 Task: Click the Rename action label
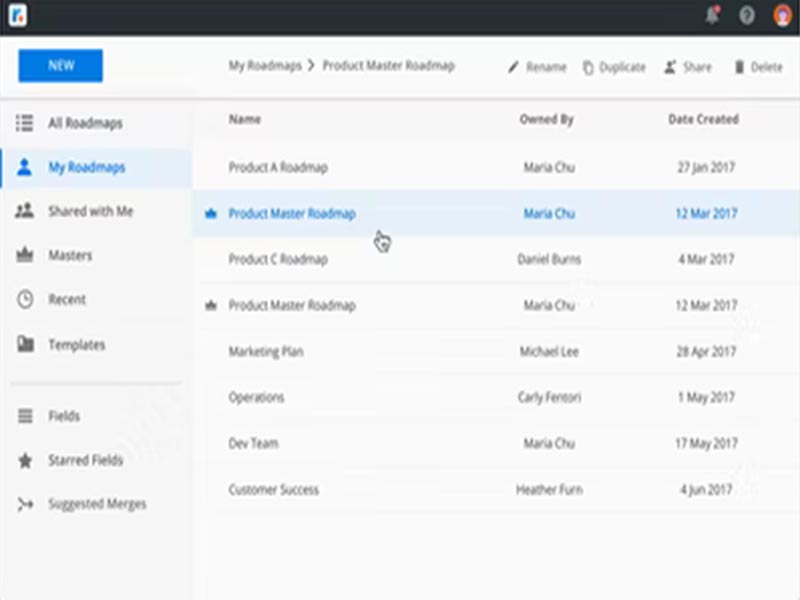click(x=546, y=67)
